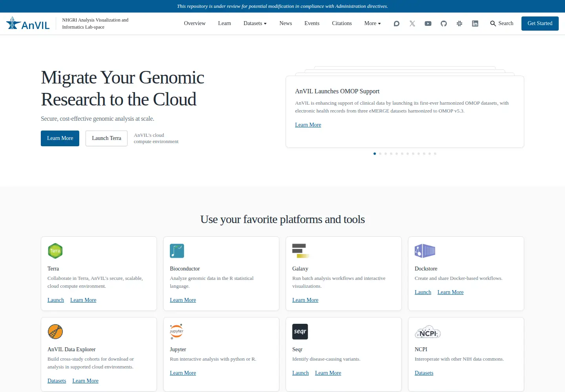The width and height of the screenshot is (565, 392).
Task: Click Launch link in Terra card
Action: [x=56, y=300]
